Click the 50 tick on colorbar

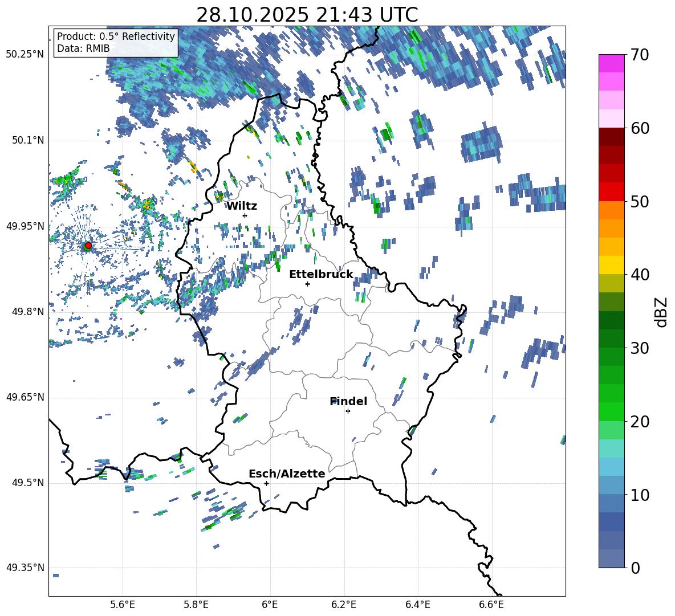click(x=639, y=201)
